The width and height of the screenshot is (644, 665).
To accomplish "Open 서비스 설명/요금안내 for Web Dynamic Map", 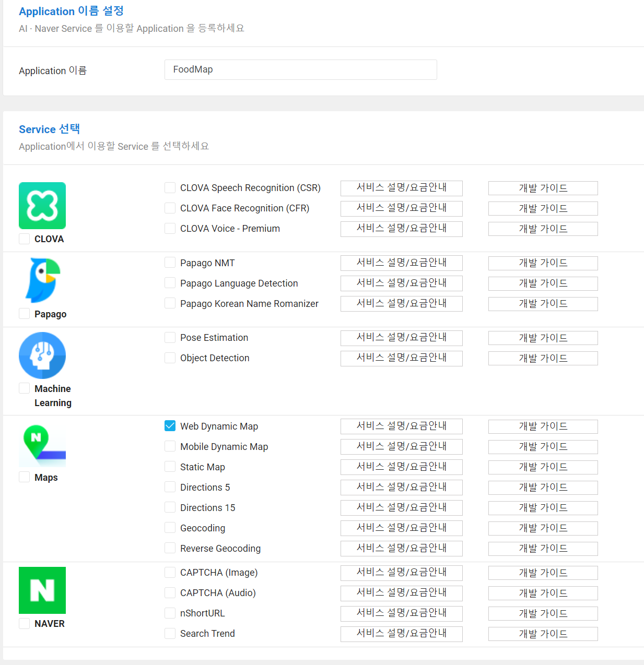I will pos(402,426).
